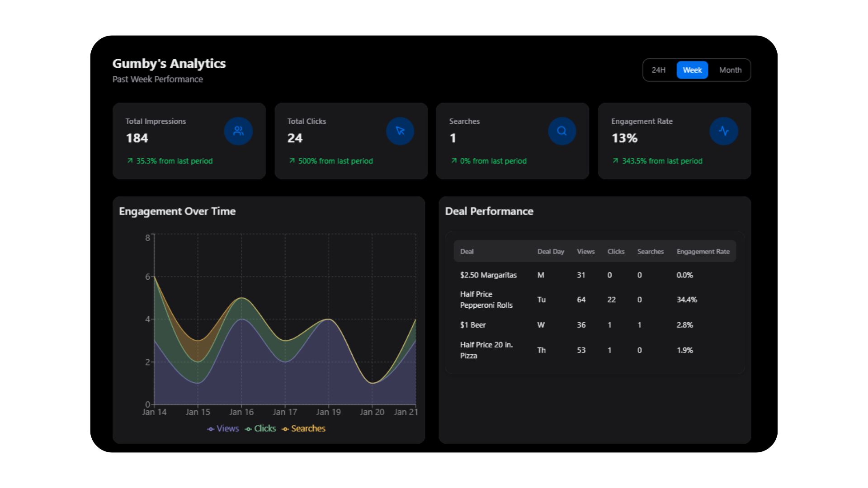Click the green arrow beside 0% searches change

[453, 160]
